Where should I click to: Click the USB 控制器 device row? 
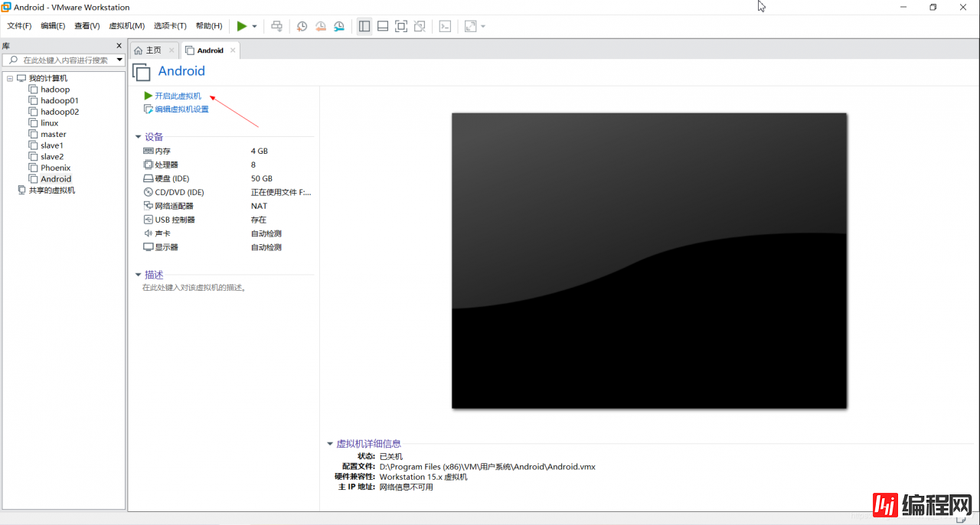[227, 220]
